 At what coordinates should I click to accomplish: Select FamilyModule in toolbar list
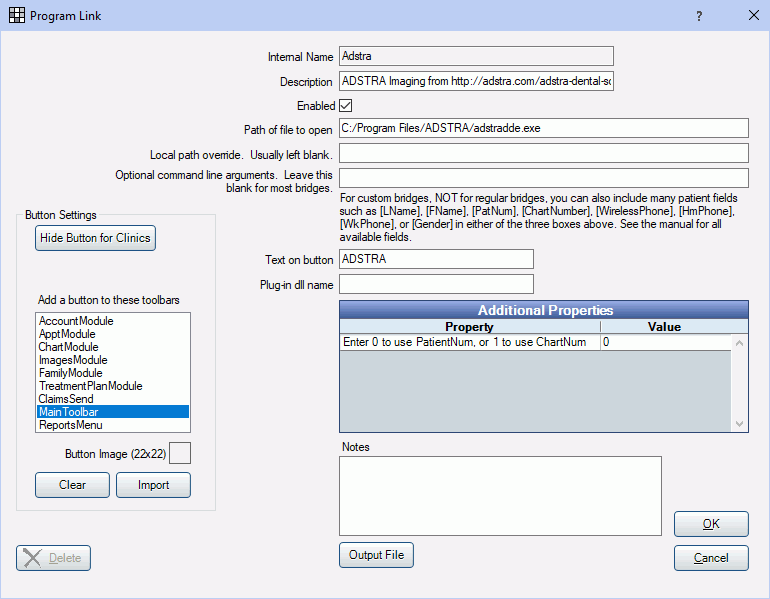click(113, 373)
